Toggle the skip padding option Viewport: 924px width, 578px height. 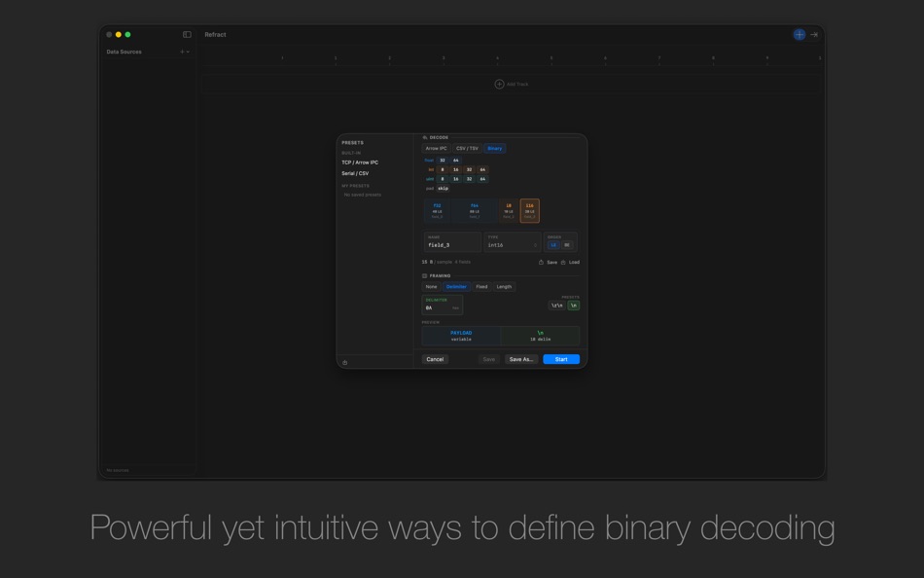443,189
